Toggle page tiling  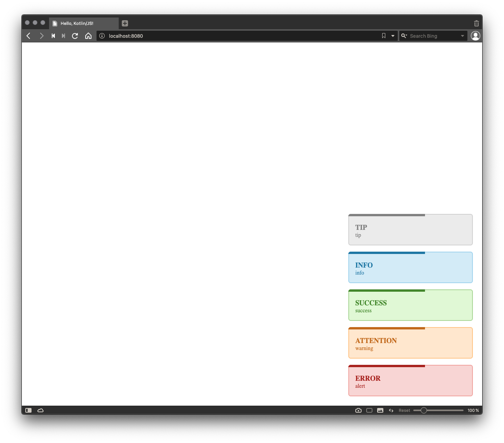pyautogui.click(x=369, y=410)
